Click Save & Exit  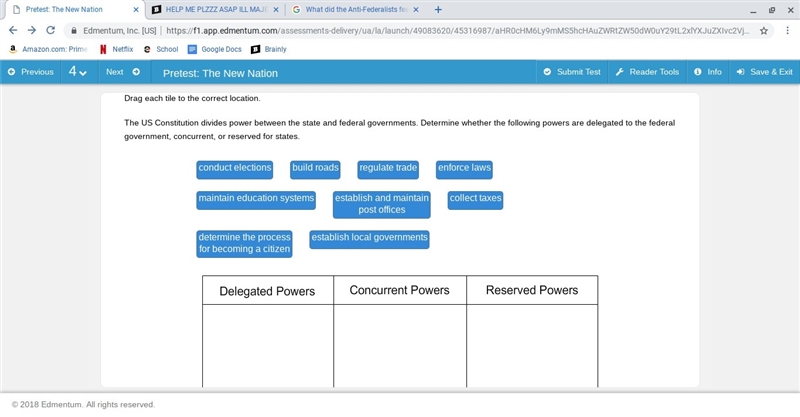pos(764,72)
